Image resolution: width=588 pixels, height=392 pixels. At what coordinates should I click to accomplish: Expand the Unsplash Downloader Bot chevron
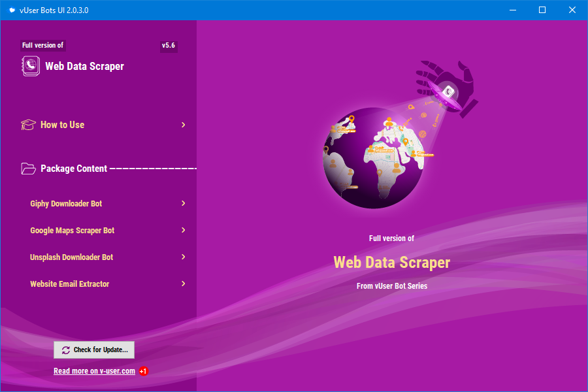184,257
